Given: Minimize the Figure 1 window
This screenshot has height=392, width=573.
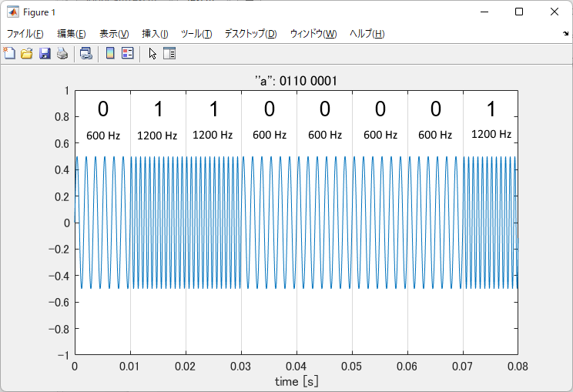Looking at the screenshot, I should pyautogui.click(x=484, y=12).
